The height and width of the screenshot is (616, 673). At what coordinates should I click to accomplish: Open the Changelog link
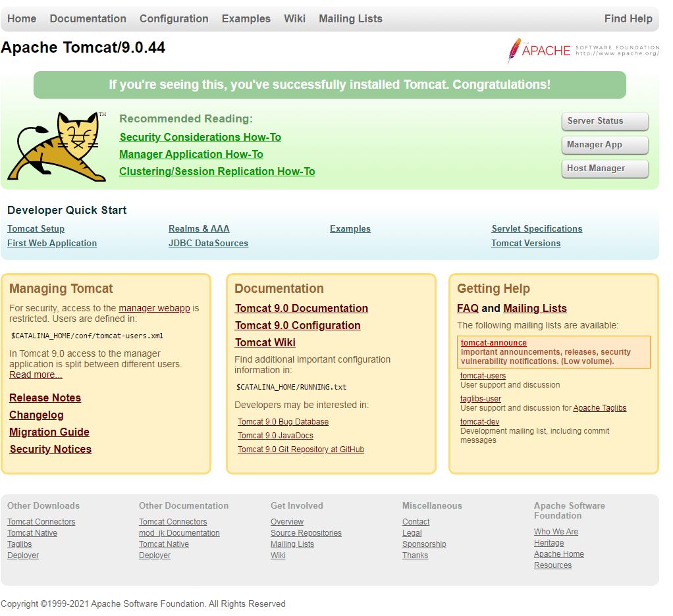click(x=36, y=415)
